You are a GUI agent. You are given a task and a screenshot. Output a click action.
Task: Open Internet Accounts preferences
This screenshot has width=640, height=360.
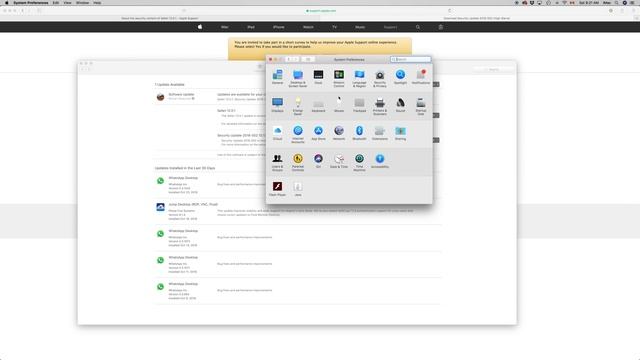298,134
